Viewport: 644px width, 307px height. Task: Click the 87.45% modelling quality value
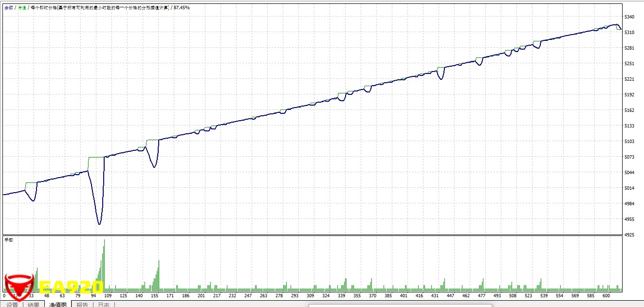point(182,8)
